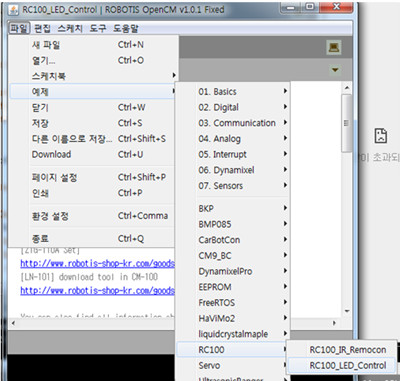Click the editor vertical scrollbar thumb

tap(346, 123)
